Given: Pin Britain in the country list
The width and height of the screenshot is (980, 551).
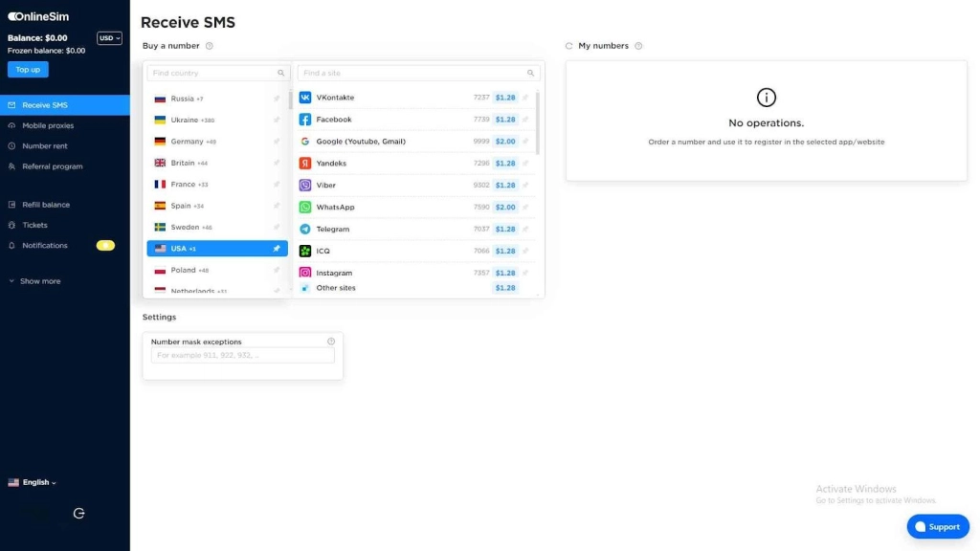Looking at the screenshot, I should coord(277,163).
